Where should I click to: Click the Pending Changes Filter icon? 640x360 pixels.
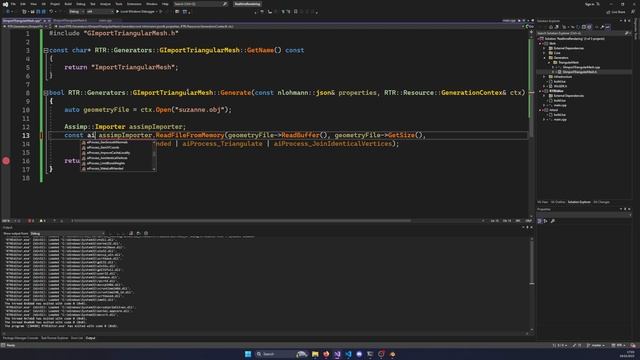(x=564, y=27)
